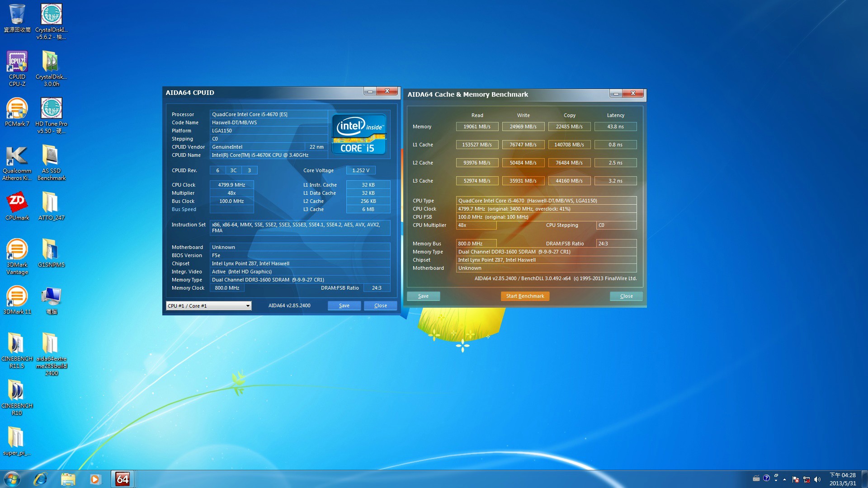Launch 3DMark 11 shortcut
Viewport: 868px width, 488px height.
pos(17,300)
